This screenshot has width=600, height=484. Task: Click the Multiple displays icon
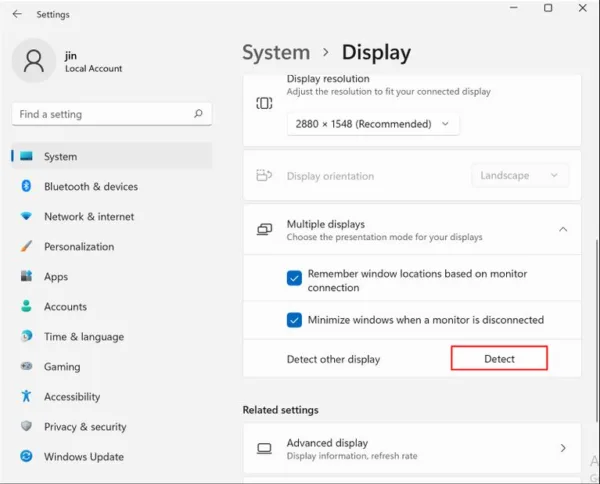coord(264,229)
